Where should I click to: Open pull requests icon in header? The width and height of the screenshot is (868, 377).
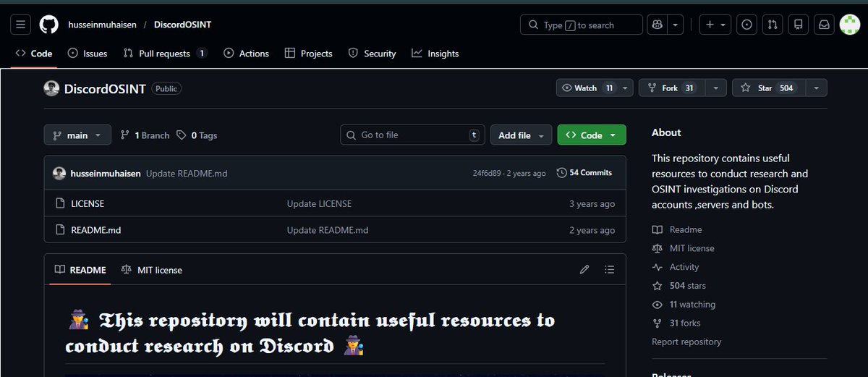pyautogui.click(x=773, y=25)
